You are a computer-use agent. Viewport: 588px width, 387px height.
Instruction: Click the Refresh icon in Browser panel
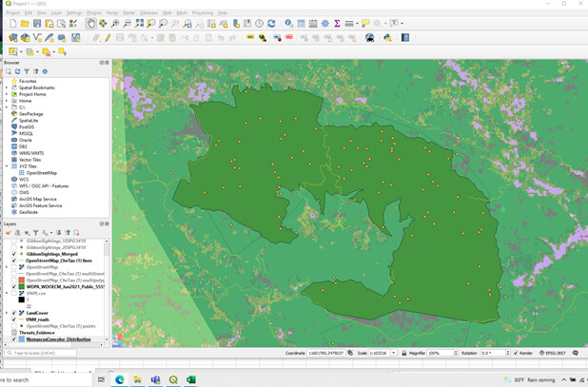pos(17,71)
